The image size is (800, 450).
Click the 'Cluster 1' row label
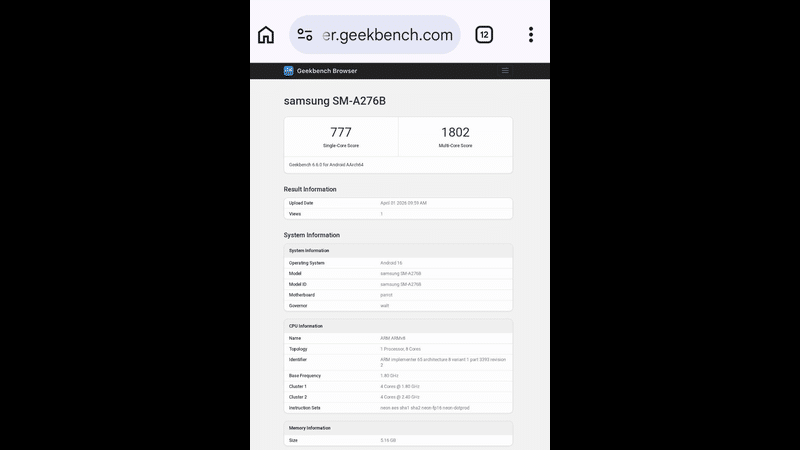click(x=297, y=386)
